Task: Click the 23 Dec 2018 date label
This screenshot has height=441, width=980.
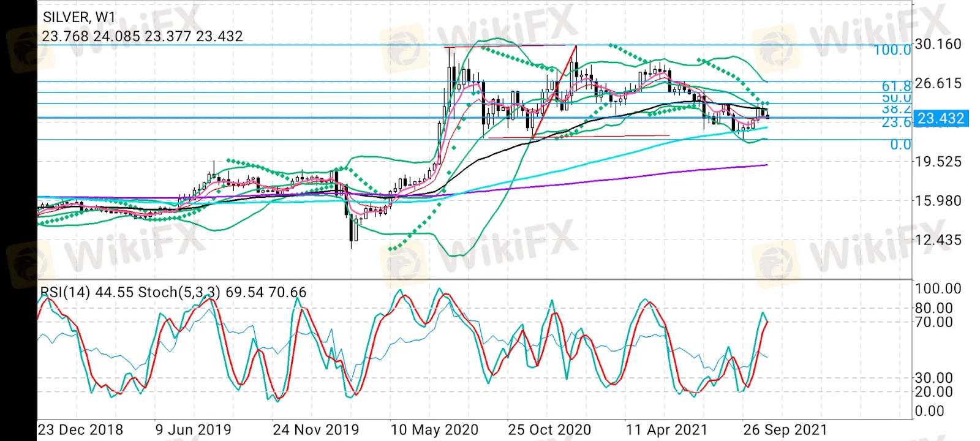Action: (x=80, y=430)
